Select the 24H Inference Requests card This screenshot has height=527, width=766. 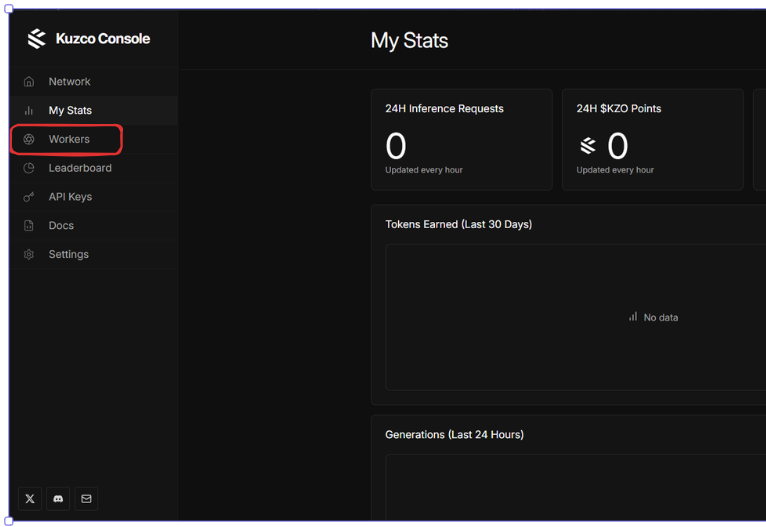[x=461, y=140]
